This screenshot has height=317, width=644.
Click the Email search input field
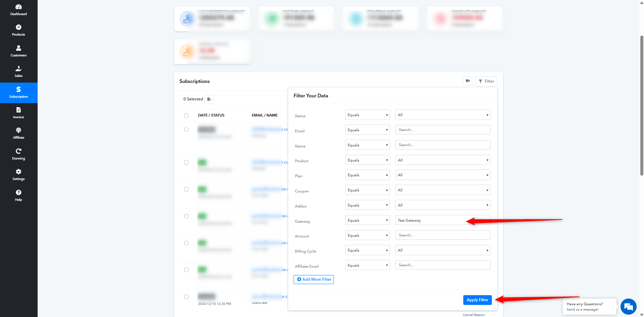click(x=442, y=130)
